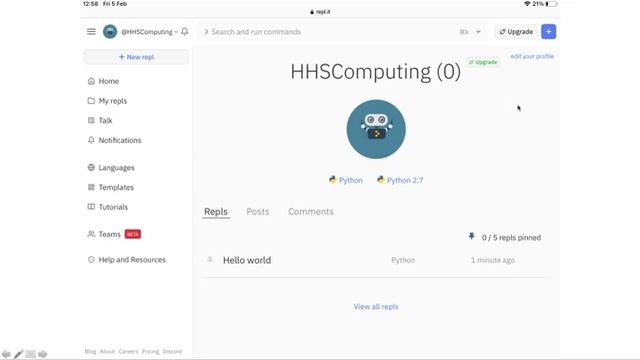This screenshot has height=360, width=640.
Task: Click the Help and Resources icon
Action: [x=91, y=259]
